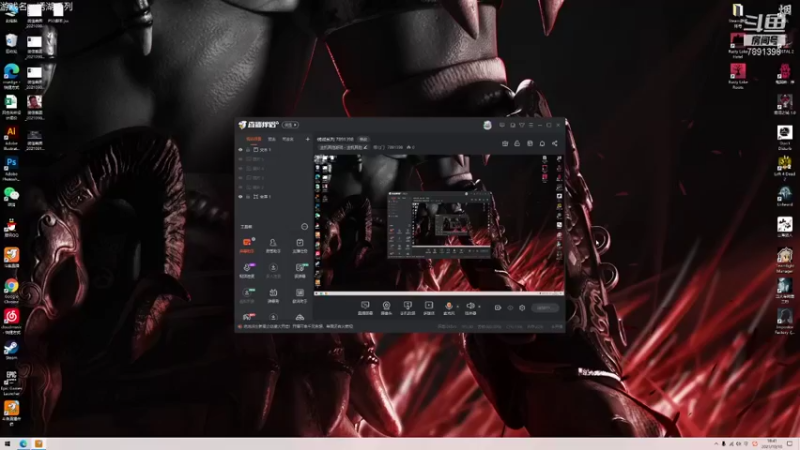The image size is (800, 450).
Task: Open NetEase Cloud Music red desktop icon
Action: coord(11,321)
